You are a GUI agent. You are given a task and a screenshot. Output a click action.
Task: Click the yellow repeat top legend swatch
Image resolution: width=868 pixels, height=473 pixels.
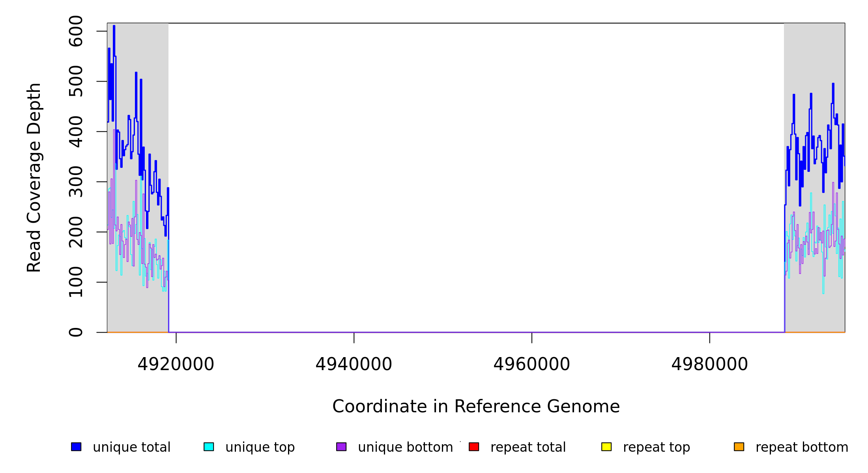(606, 447)
